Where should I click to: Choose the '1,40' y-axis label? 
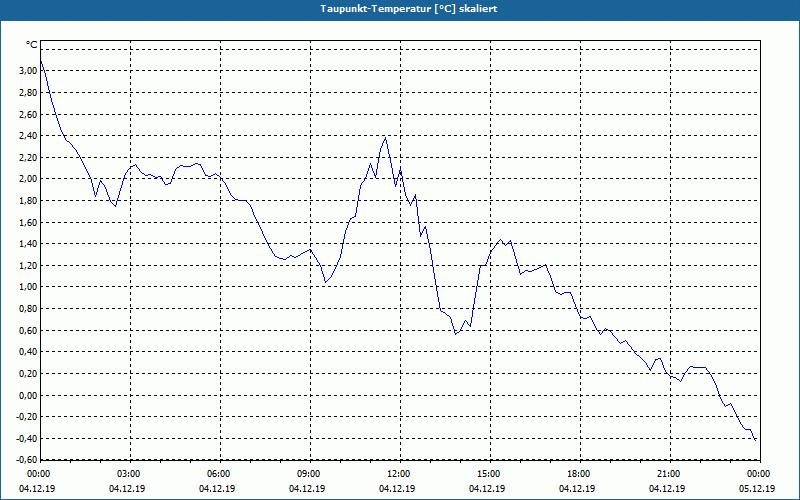click(28, 244)
